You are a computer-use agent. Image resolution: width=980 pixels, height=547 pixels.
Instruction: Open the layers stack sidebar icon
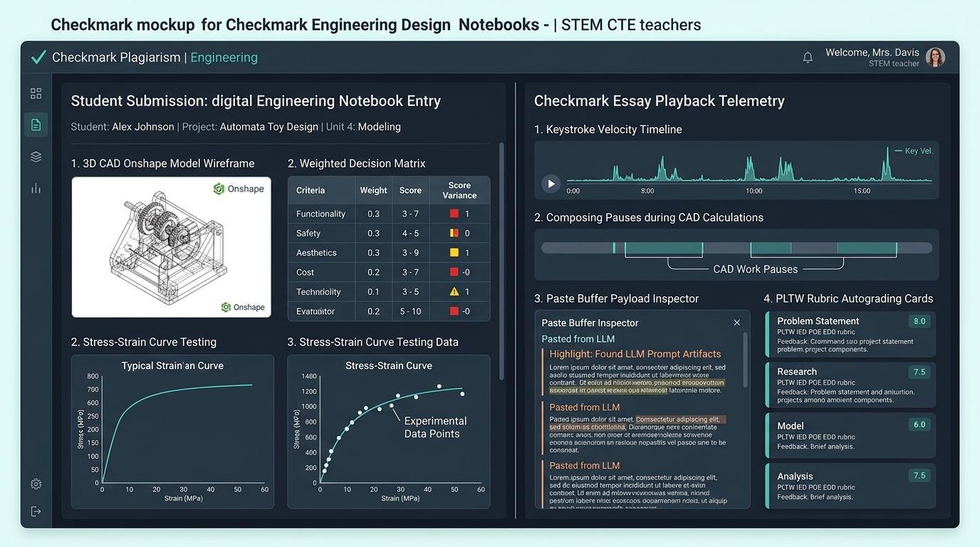click(x=36, y=157)
